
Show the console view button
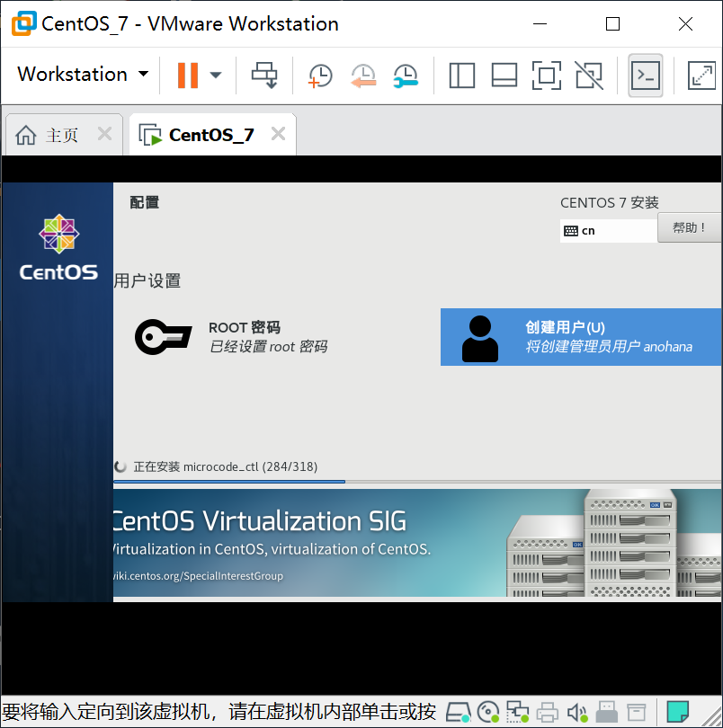pyautogui.click(x=646, y=75)
